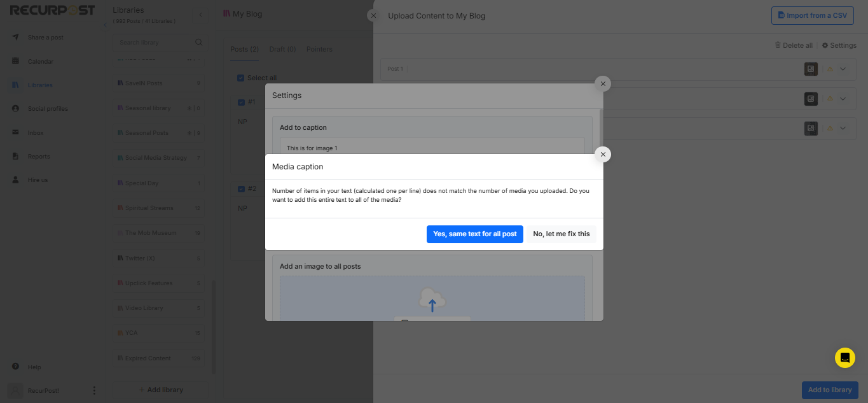Viewport: 868px width, 403px height.
Task: Select the Twitter (X) library
Action: point(159,258)
